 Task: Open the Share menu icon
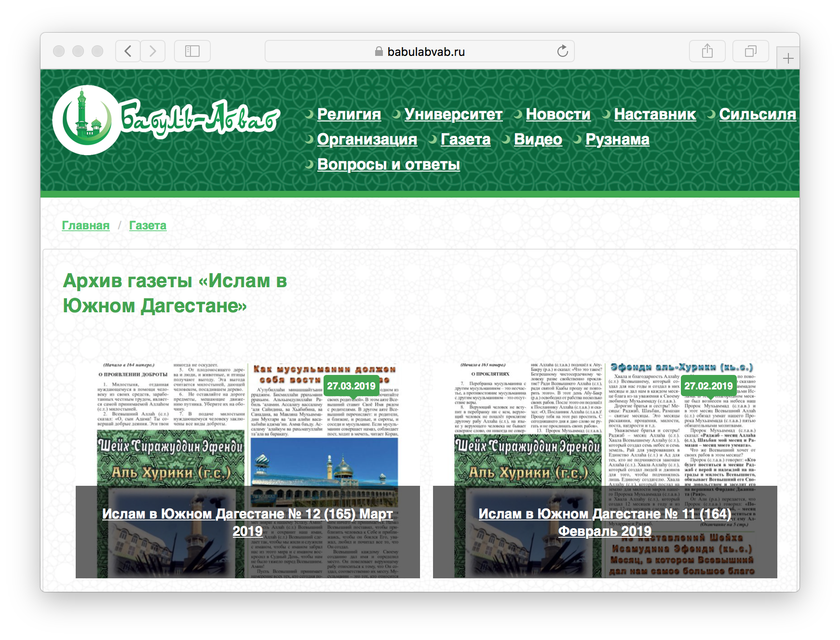[x=707, y=51]
